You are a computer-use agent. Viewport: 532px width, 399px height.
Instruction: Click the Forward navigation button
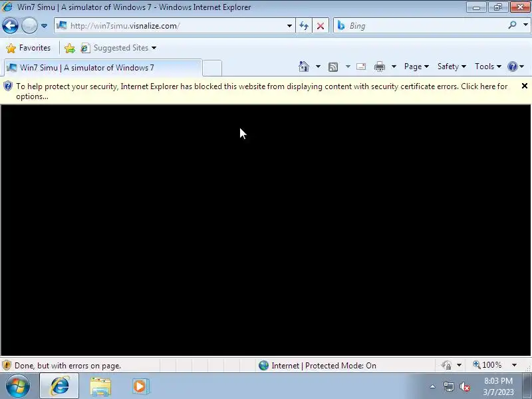tap(29, 25)
